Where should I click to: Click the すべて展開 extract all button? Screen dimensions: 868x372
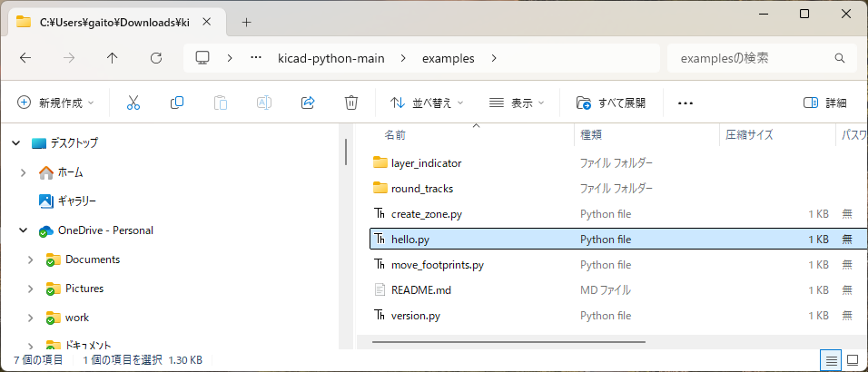pyautogui.click(x=611, y=103)
